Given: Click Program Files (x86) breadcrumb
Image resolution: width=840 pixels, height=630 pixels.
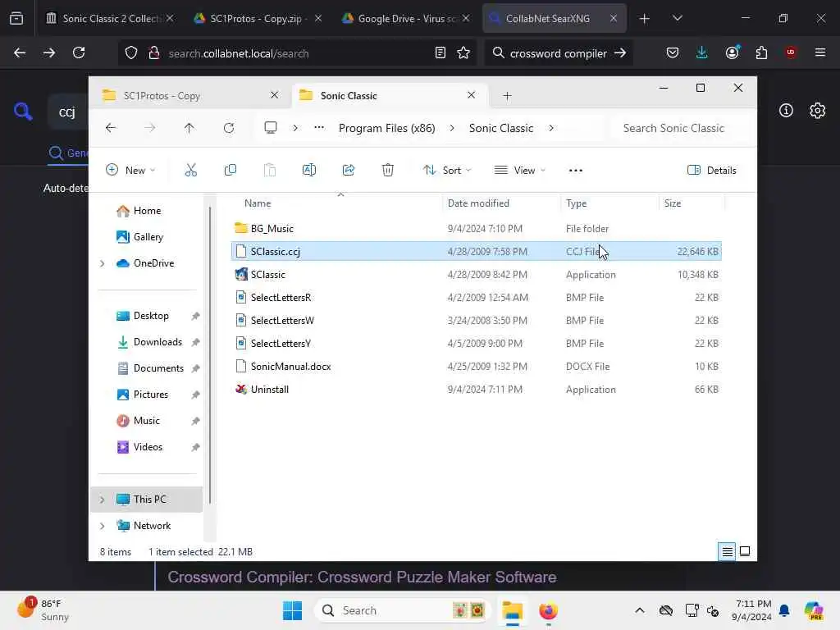Looking at the screenshot, I should 387,128.
